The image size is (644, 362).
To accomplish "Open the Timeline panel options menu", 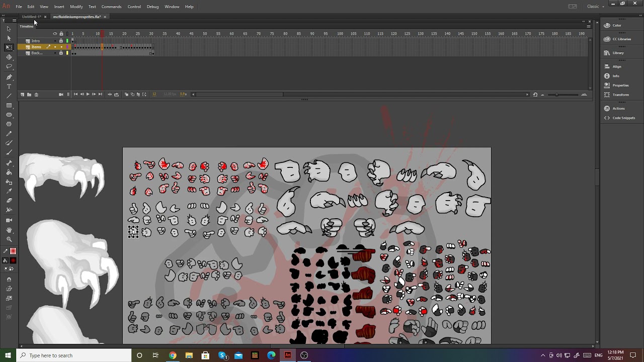I will [589, 26].
